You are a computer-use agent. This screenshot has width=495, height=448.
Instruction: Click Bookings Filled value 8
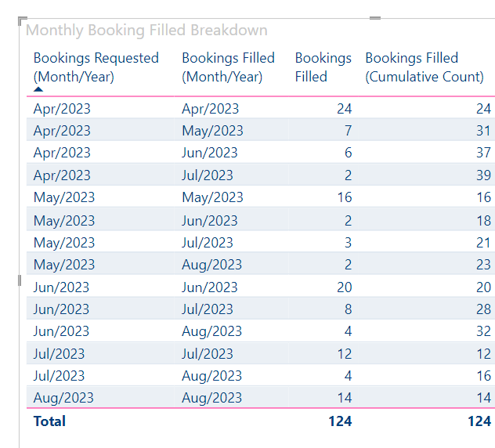[x=349, y=309]
